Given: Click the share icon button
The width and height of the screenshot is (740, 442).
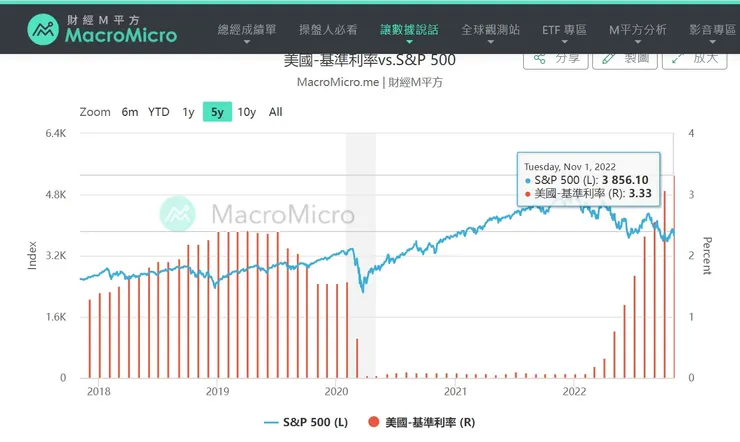Looking at the screenshot, I should tap(540, 58).
